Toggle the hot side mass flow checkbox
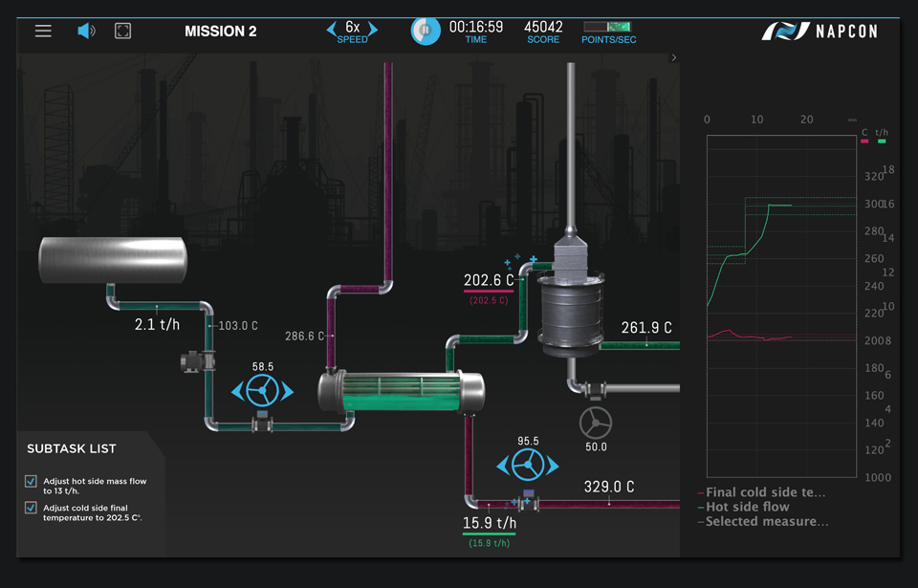 (x=32, y=482)
